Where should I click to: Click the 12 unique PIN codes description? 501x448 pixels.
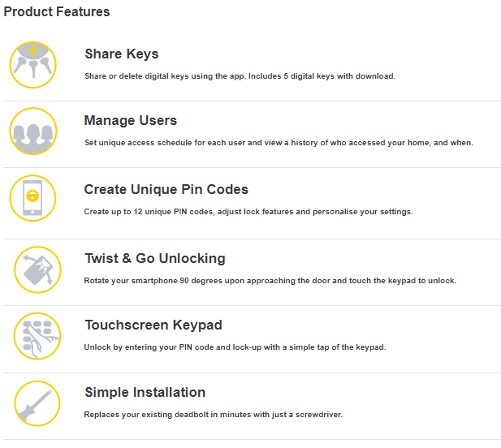click(248, 212)
